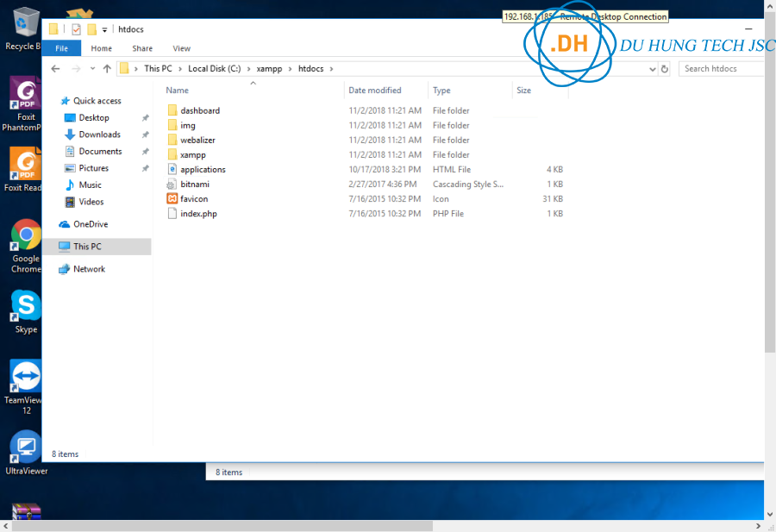Select the favicon icon file
Image resolution: width=776 pixels, height=532 pixels.
click(194, 199)
